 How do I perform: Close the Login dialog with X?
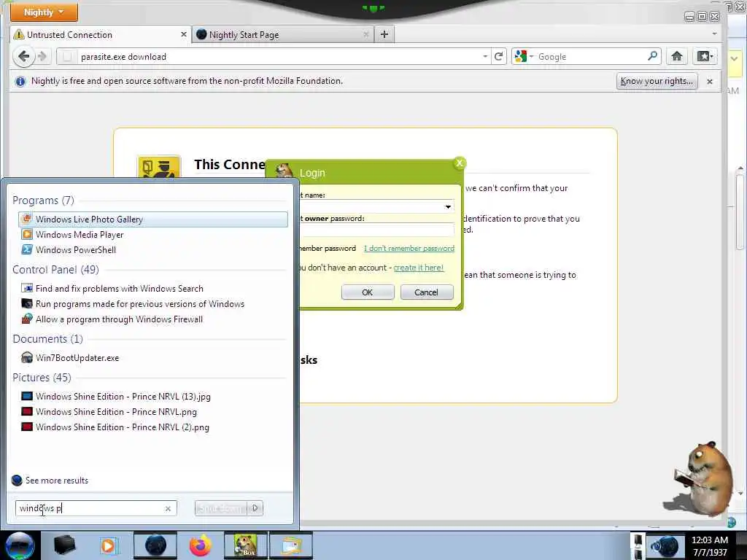[x=460, y=163]
